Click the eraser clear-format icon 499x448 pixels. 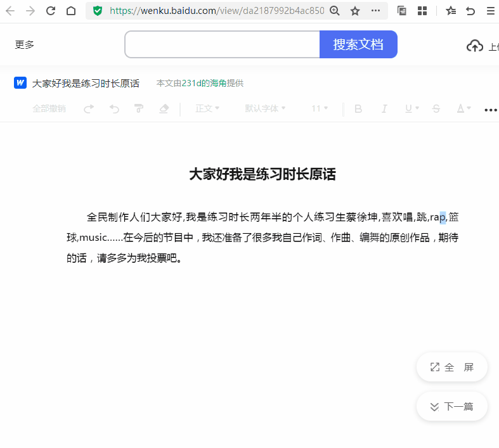pos(164,109)
